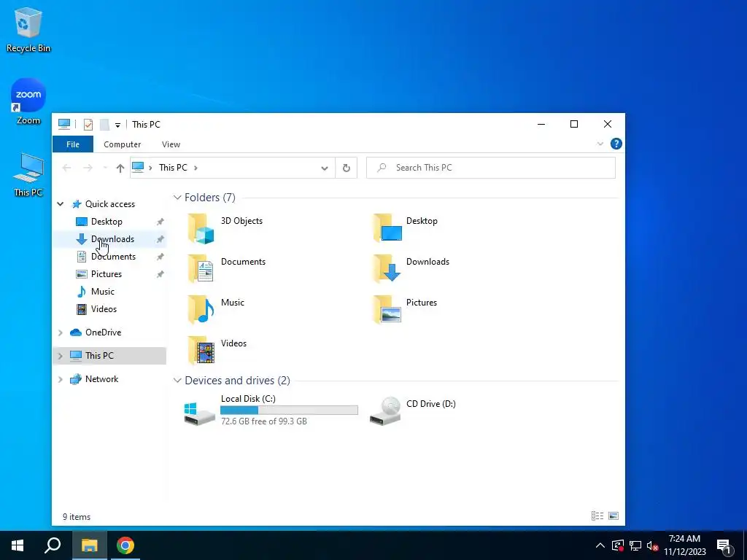Open the File menu tab
Viewport: 747px width, 560px height.
click(73, 144)
